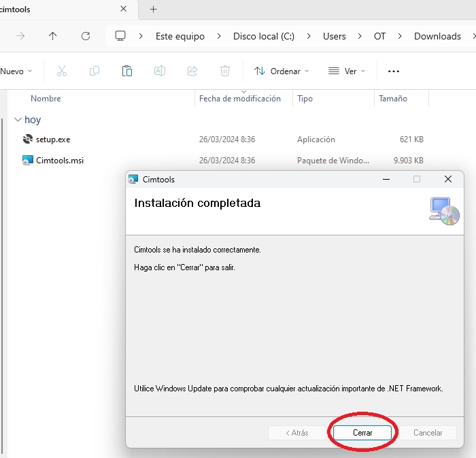This screenshot has height=458, width=476.
Task: Open Este equipo in the breadcrumb
Action: tap(180, 36)
